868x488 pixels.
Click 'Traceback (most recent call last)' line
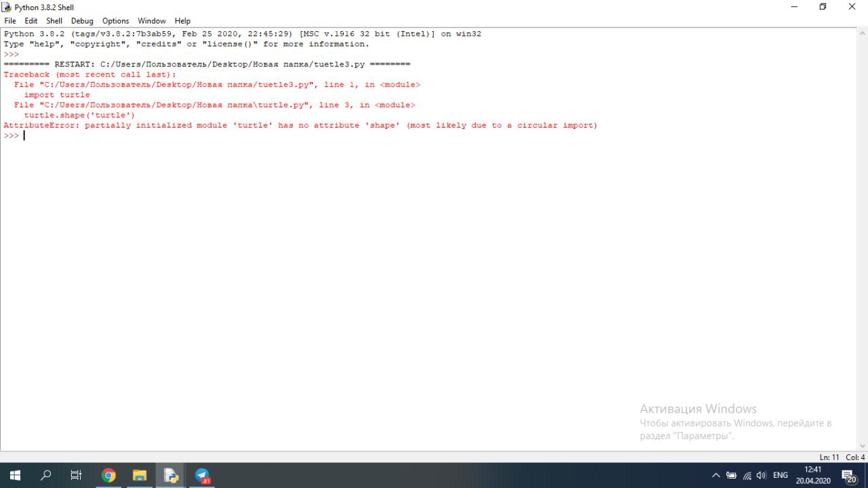pyautogui.click(x=90, y=75)
